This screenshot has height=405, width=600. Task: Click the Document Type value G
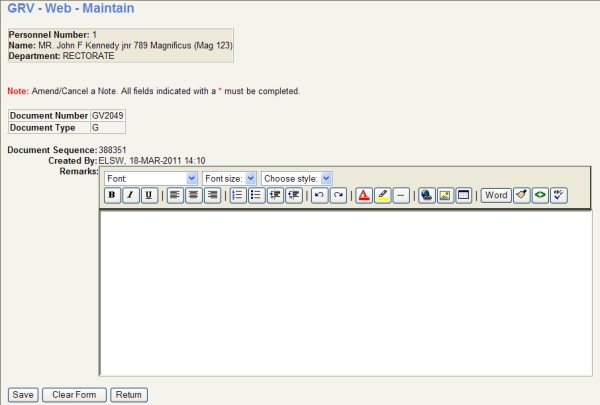click(x=95, y=127)
